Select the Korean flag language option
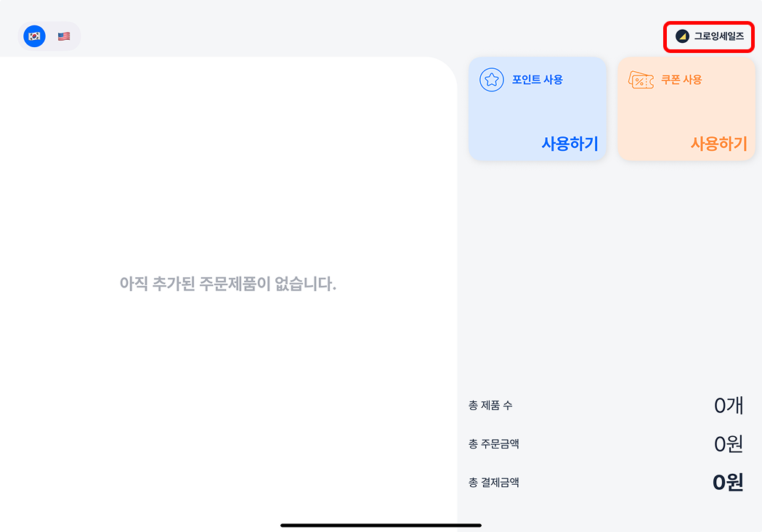Viewport: 762px width, 532px height. click(34, 36)
